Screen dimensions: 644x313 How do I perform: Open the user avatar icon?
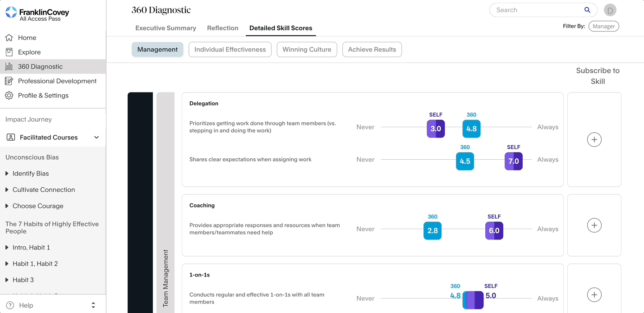coord(610,10)
